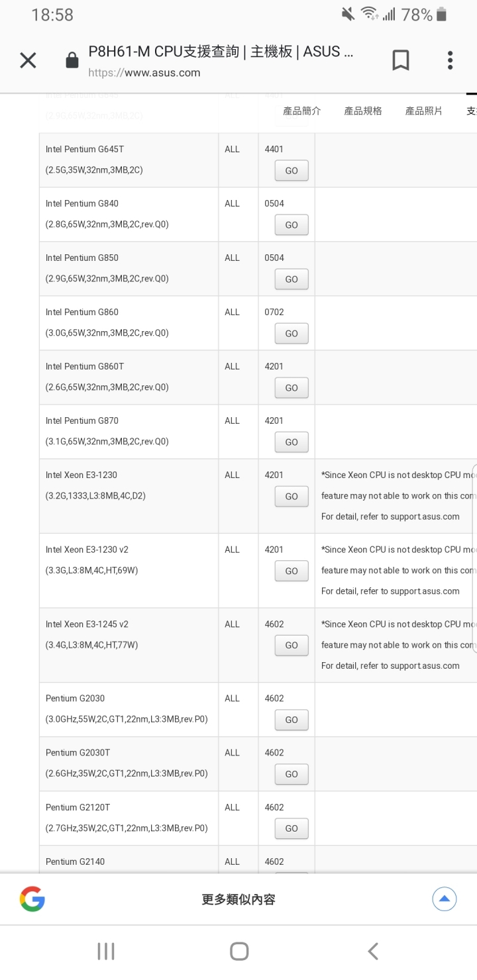Click GO for Pentium G860
This screenshot has height=980, width=477.
(x=291, y=334)
